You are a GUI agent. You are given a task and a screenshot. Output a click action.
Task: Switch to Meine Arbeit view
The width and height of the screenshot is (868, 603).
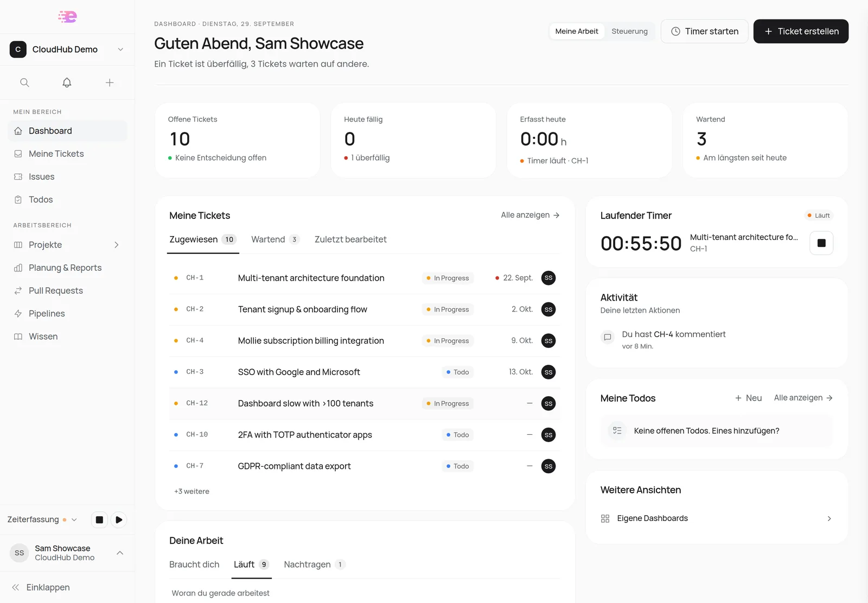pyautogui.click(x=577, y=31)
